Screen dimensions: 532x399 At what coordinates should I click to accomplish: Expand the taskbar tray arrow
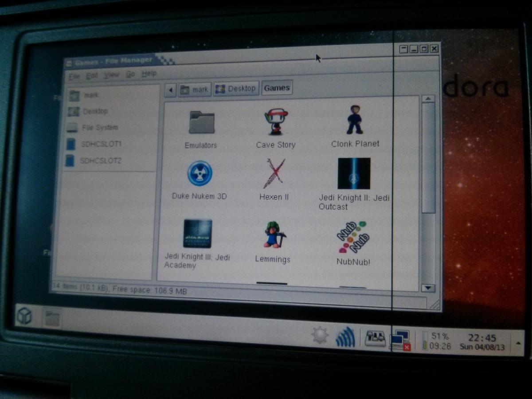[x=518, y=343]
